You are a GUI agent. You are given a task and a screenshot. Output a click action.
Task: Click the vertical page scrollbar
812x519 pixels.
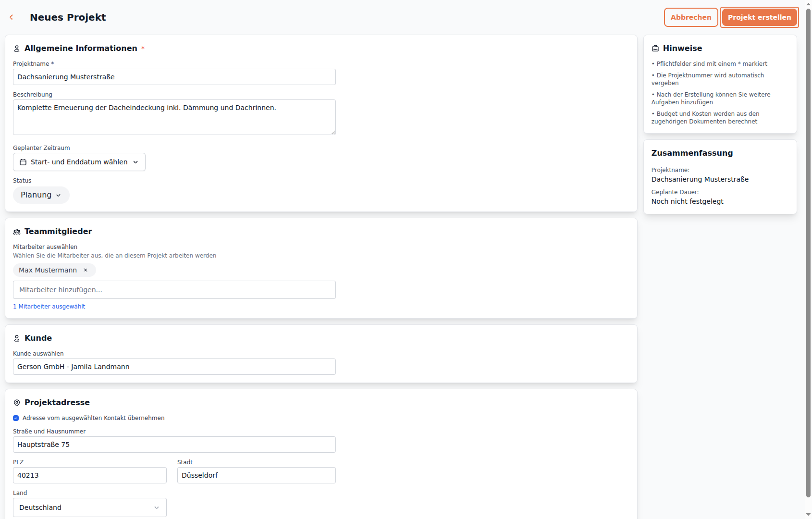click(808, 250)
